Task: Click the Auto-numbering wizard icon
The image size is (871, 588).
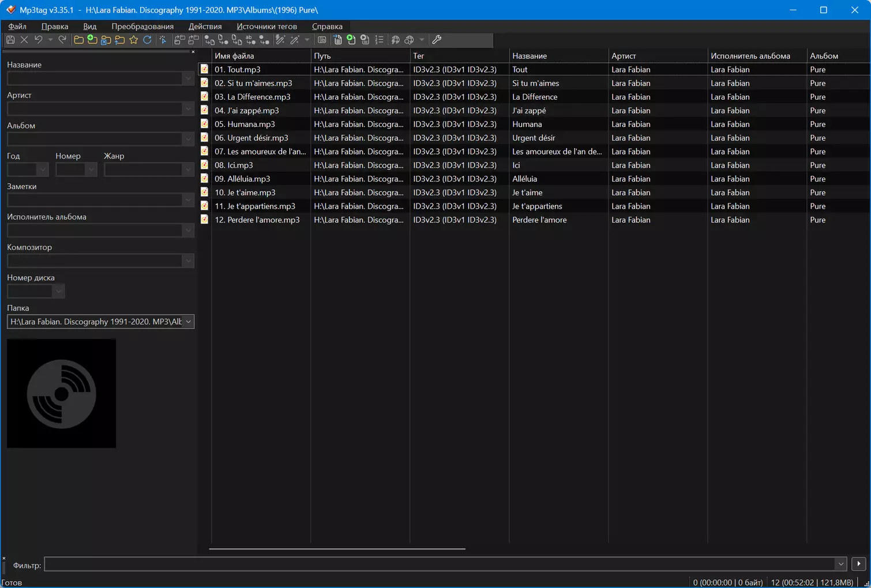Action: 379,40
